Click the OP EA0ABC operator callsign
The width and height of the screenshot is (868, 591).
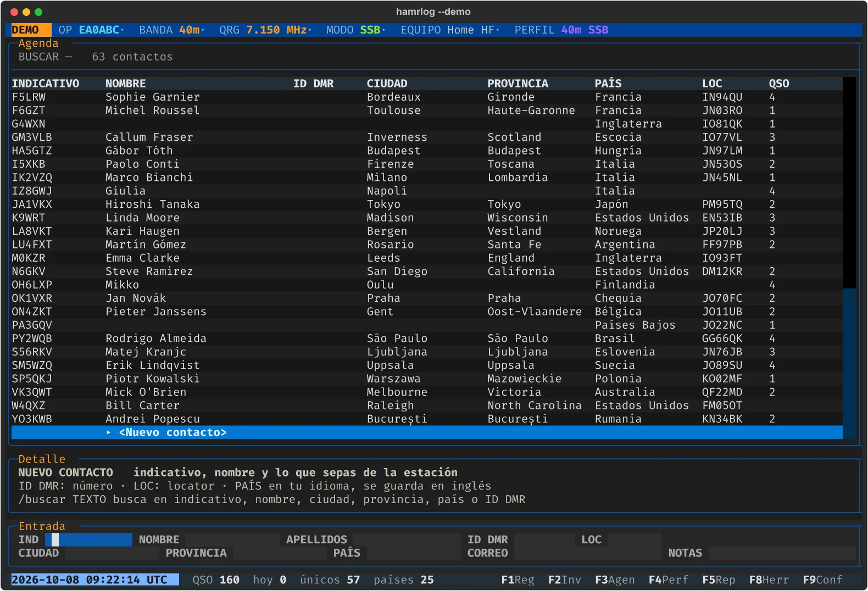coord(89,30)
